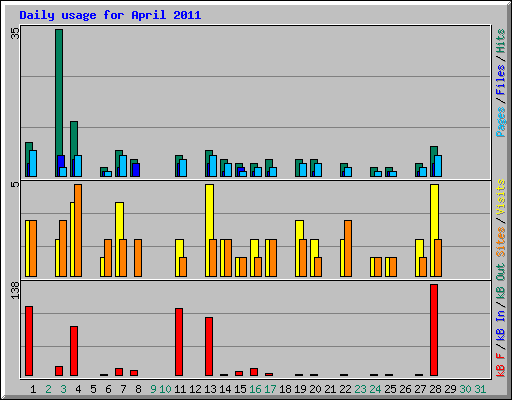Click the 'Visits' legend label
512x400 pixels.
pyautogui.click(x=501, y=198)
